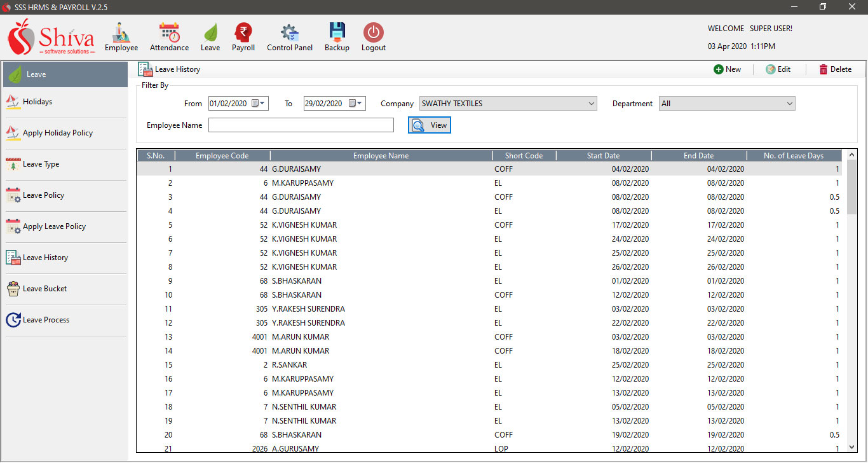This screenshot has height=463, width=868.
Task: Open the Attendance calendar icon
Action: 169,33
